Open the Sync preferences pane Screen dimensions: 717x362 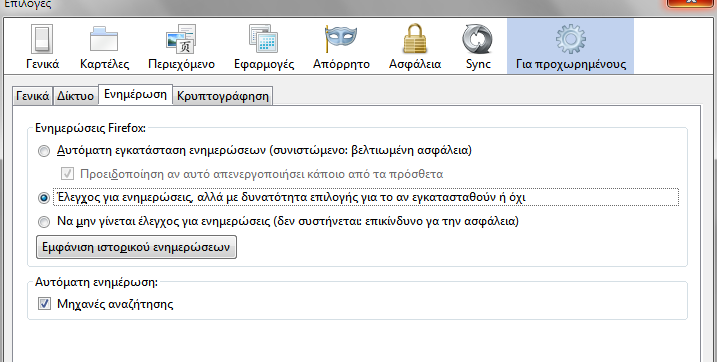pyautogui.click(x=478, y=46)
